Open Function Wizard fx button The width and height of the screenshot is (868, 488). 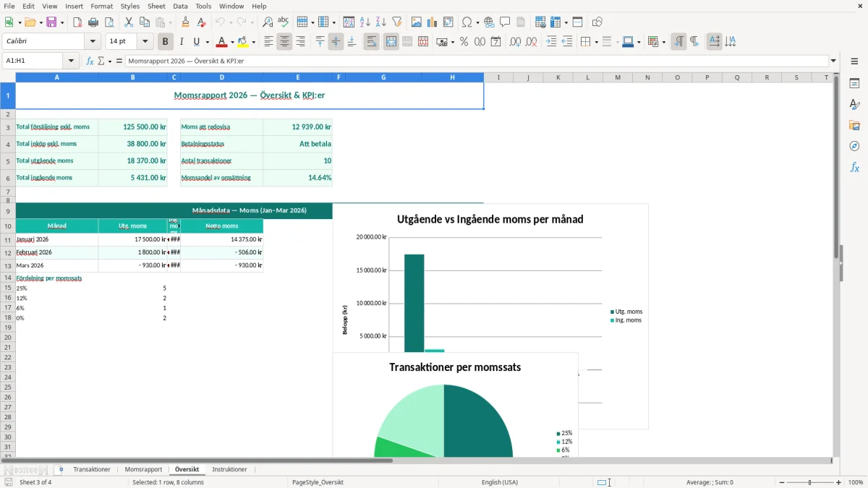[x=90, y=61]
